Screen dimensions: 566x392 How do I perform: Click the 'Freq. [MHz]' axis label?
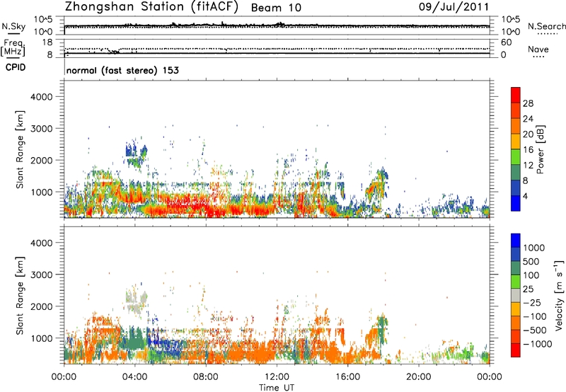[13, 48]
